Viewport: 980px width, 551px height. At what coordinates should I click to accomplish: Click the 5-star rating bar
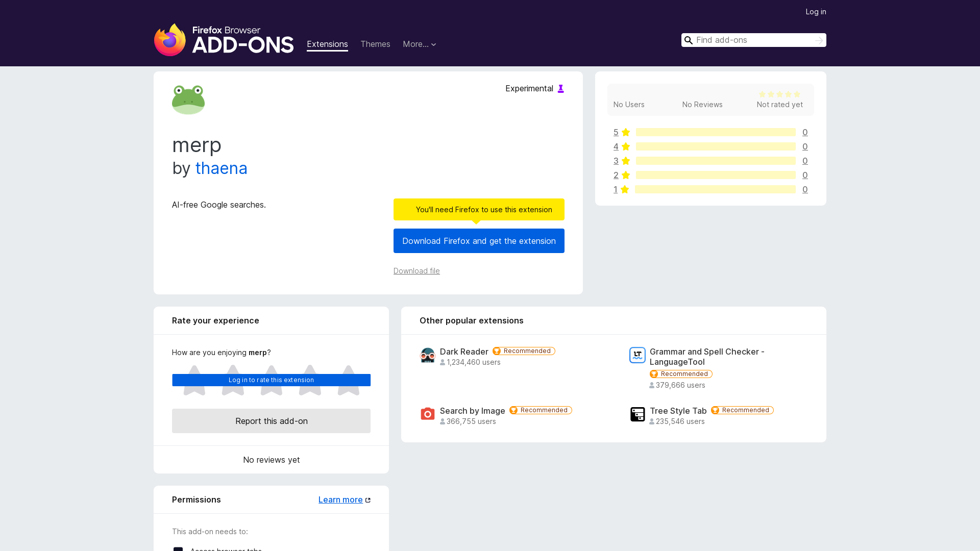point(716,132)
